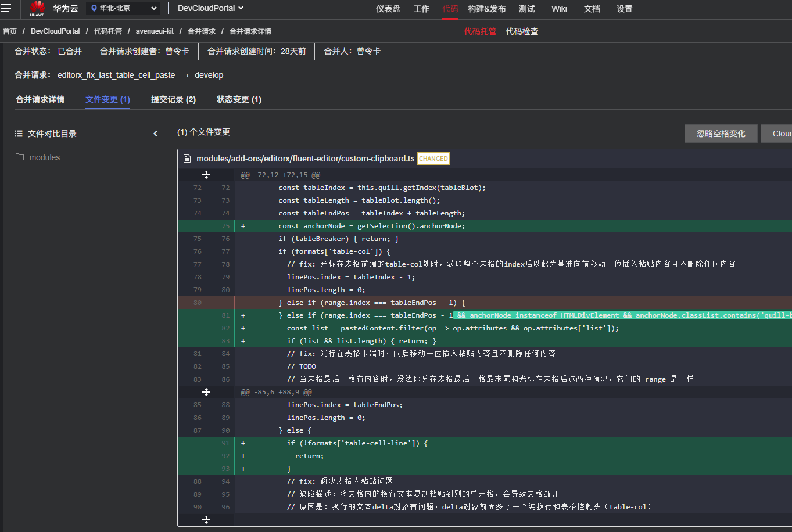
Task: Click old line number 80 removed row
Action: [x=198, y=303]
